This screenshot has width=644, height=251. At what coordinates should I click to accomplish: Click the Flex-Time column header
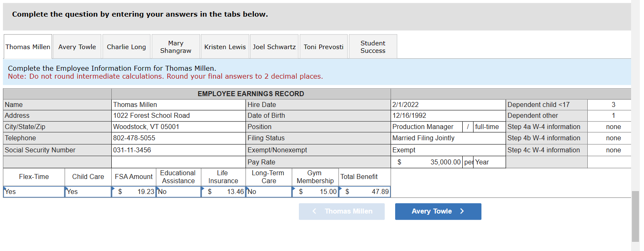(x=34, y=177)
